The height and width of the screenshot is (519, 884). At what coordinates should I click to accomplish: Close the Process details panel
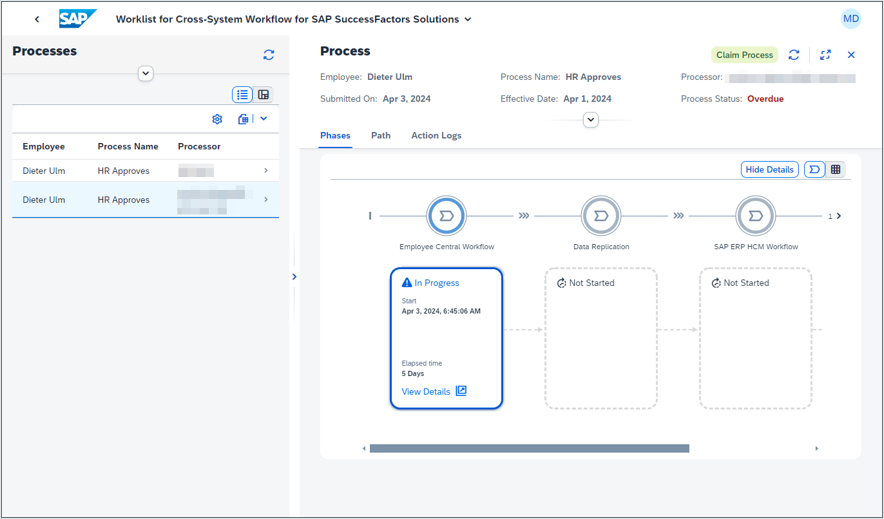click(x=851, y=55)
